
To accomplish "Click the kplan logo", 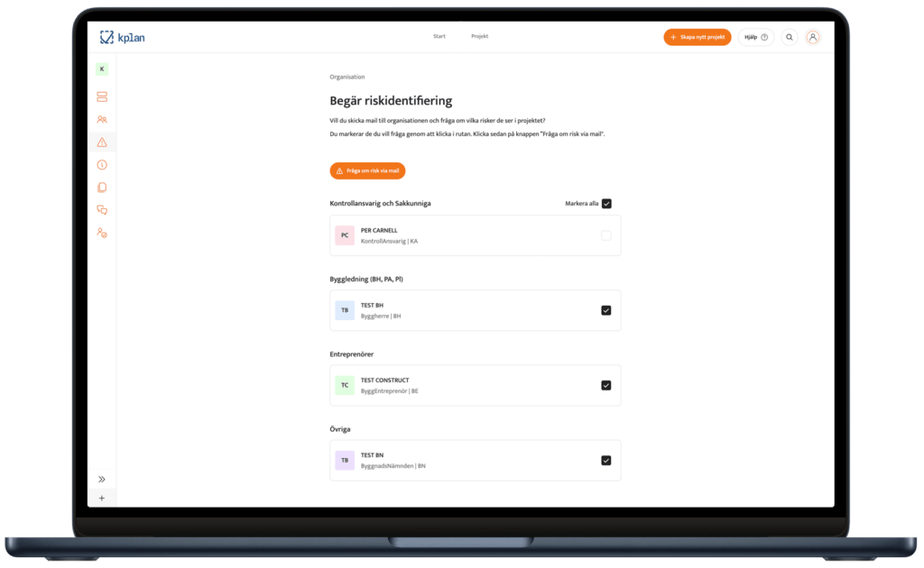I will pyautogui.click(x=121, y=37).
